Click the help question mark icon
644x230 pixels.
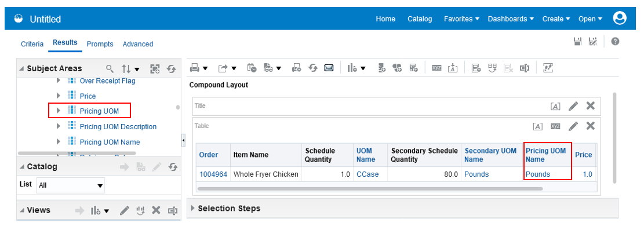tap(615, 42)
